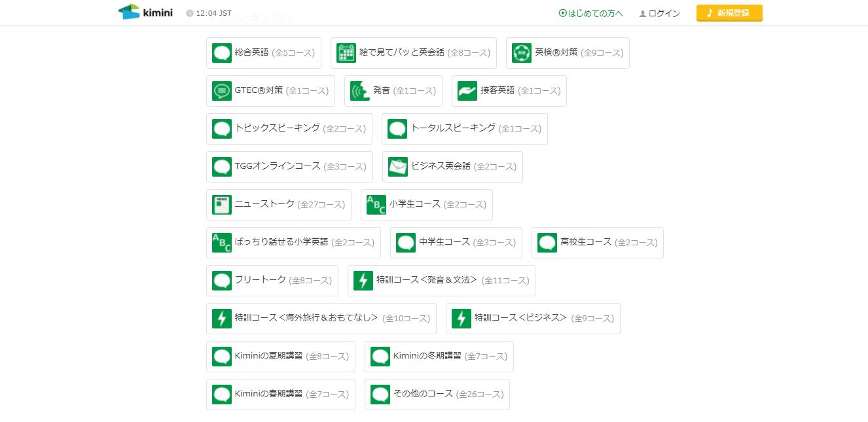
Task: Click the ABC icon for 小学生コース
Action: coord(376,205)
